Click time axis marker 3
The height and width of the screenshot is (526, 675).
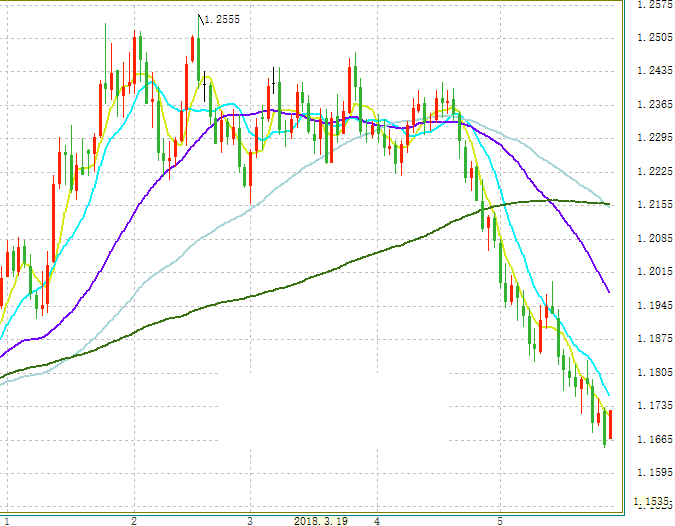pos(251,521)
